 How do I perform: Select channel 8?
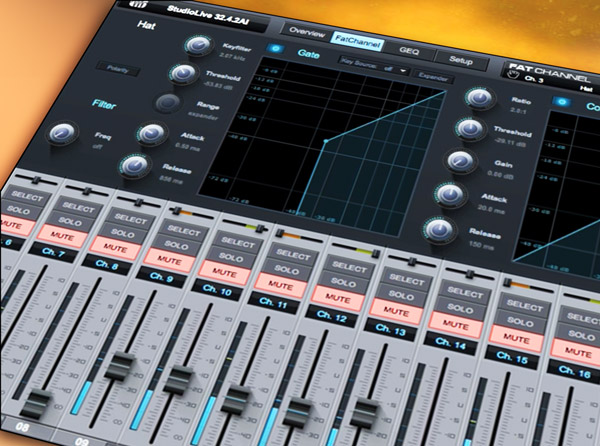click(131, 219)
